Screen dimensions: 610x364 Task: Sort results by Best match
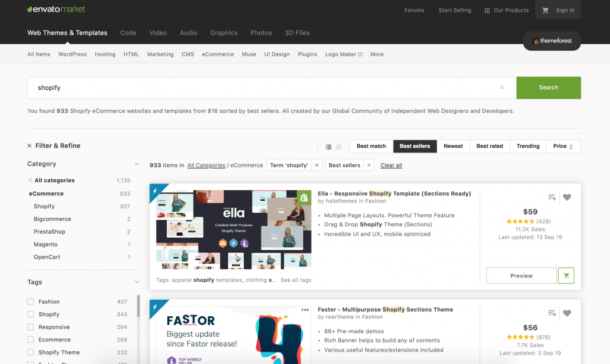(371, 146)
